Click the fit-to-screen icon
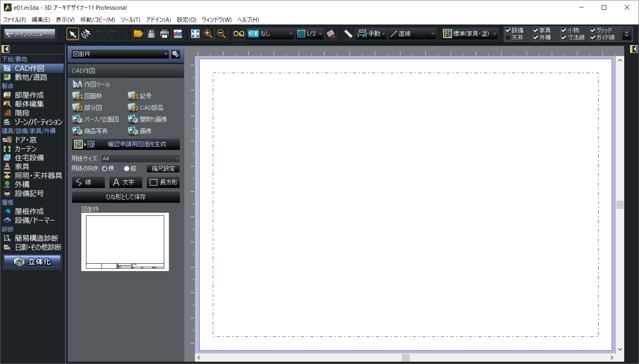 tap(195, 34)
